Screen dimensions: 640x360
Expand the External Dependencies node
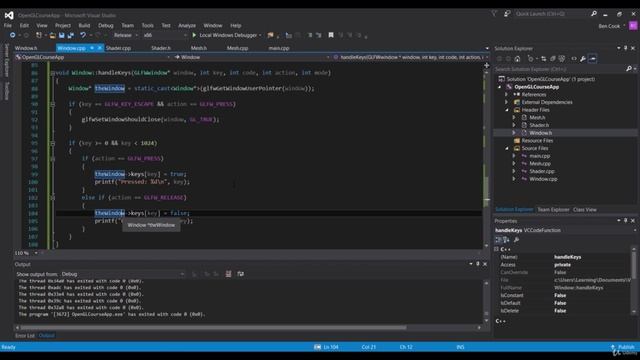507,102
